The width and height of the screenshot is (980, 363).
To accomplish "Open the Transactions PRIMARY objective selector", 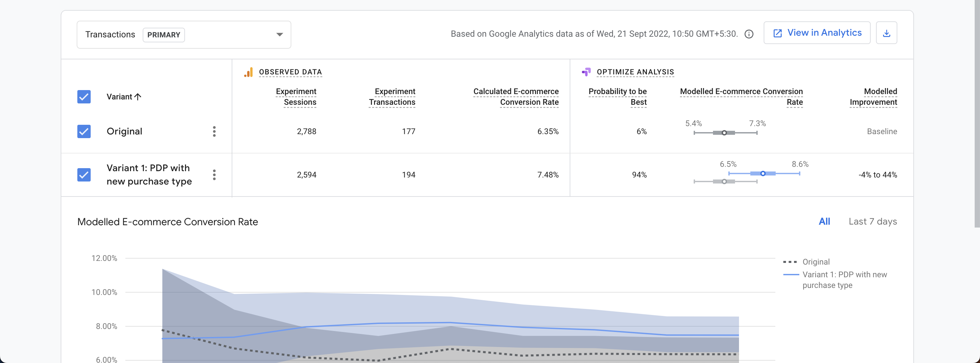I will point(164,35).
